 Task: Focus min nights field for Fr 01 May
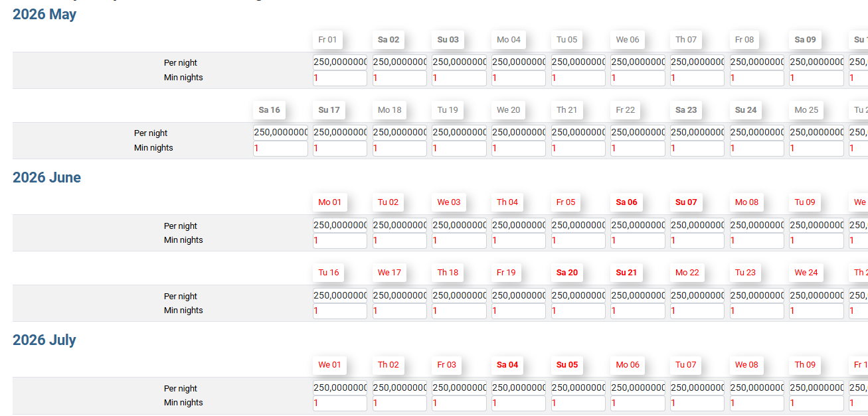click(x=340, y=78)
